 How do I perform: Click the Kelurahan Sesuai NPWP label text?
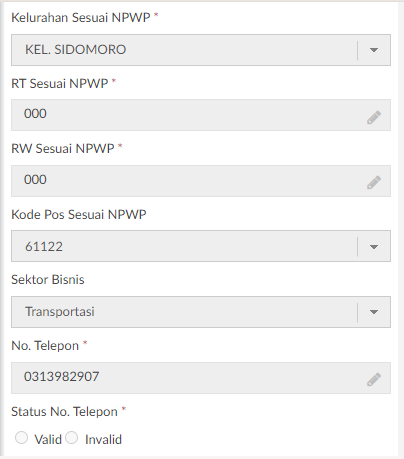[81, 17]
